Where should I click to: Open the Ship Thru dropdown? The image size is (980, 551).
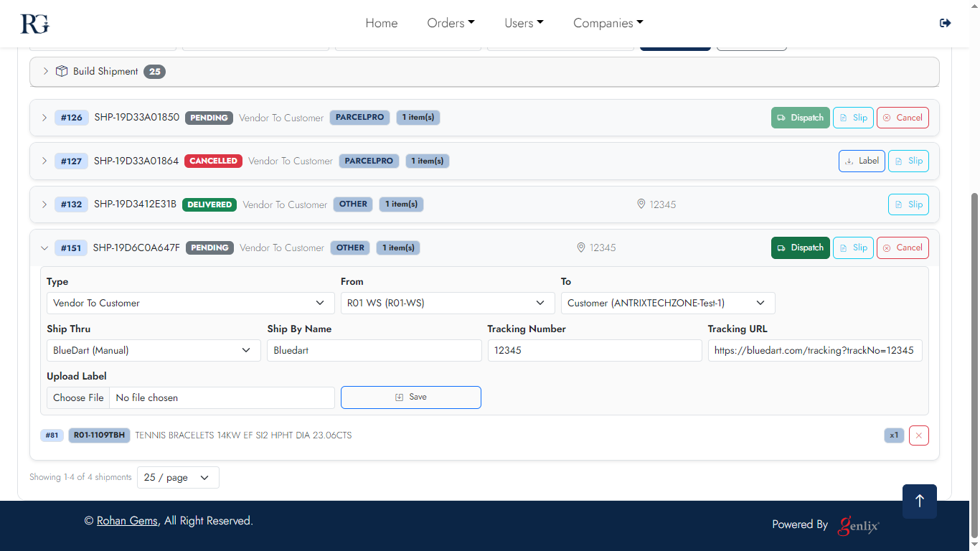pos(154,351)
